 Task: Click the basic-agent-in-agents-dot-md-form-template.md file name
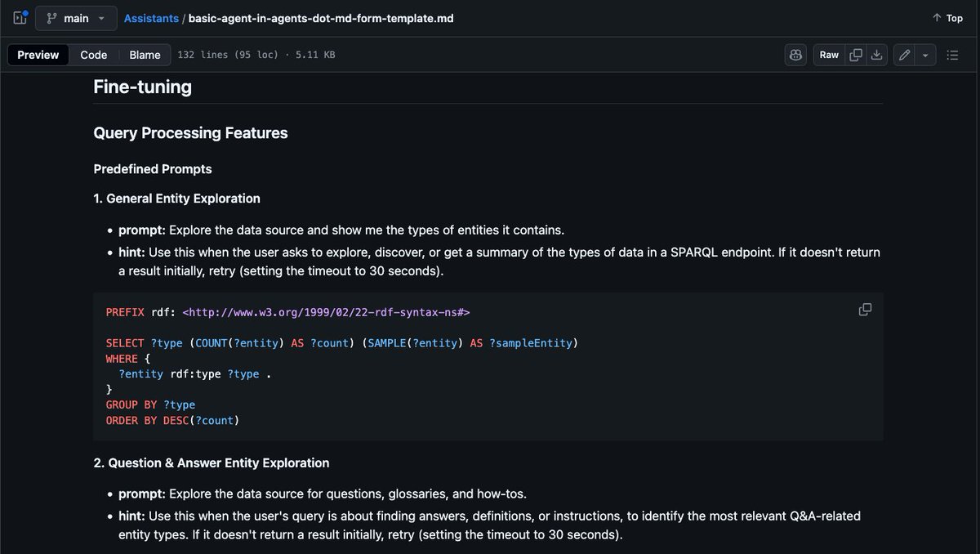click(321, 18)
